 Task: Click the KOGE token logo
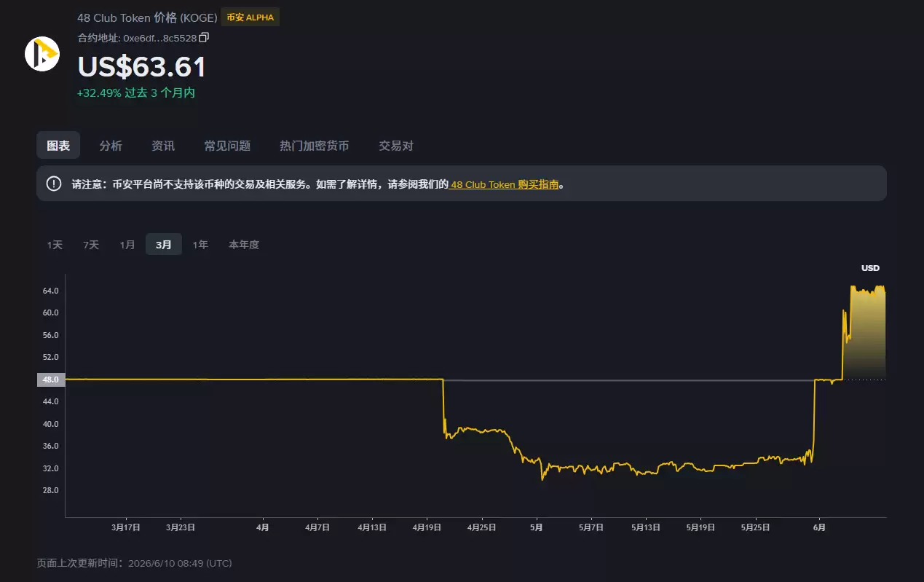[x=42, y=54]
